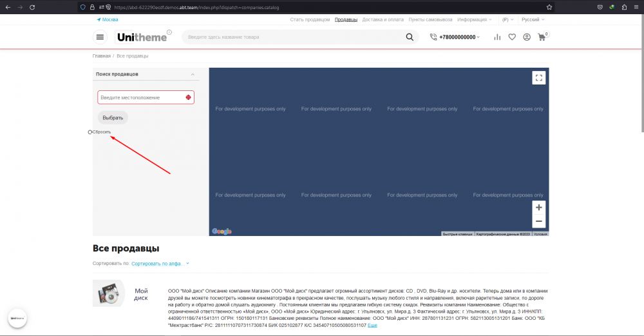Focus the Введите местоположение input field

pos(140,97)
